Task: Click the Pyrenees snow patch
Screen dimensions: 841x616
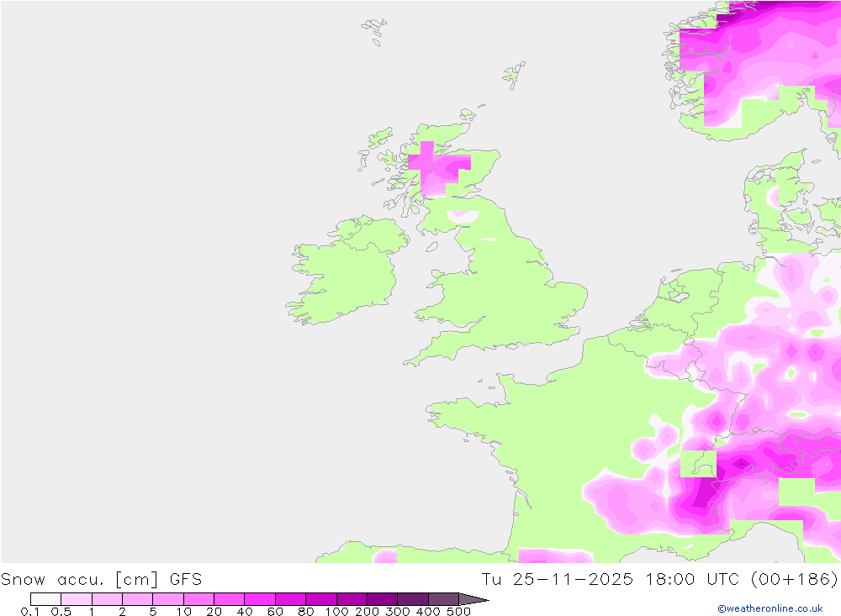Action: coord(555,555)
